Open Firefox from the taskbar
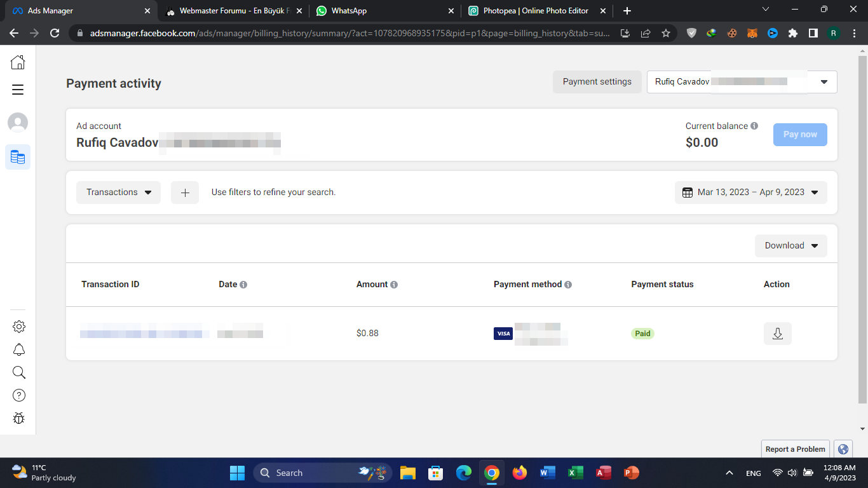The height and width of the screenshot is (488, 868). point(520,473)
